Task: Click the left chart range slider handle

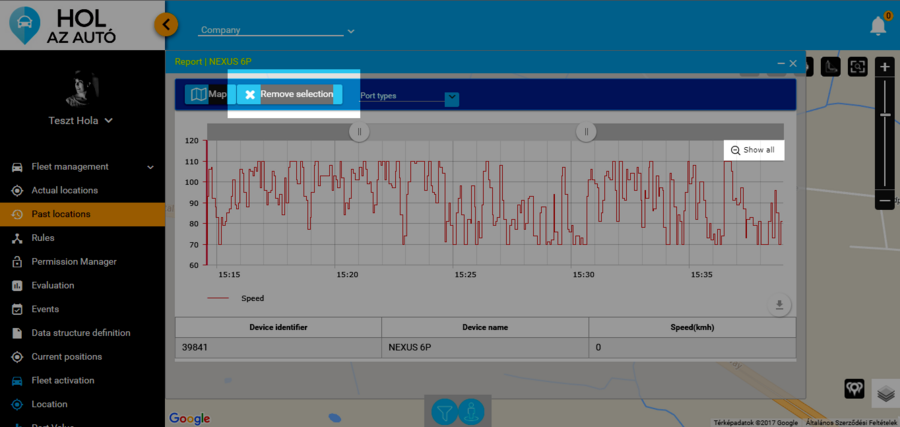Action: point(361,131)
